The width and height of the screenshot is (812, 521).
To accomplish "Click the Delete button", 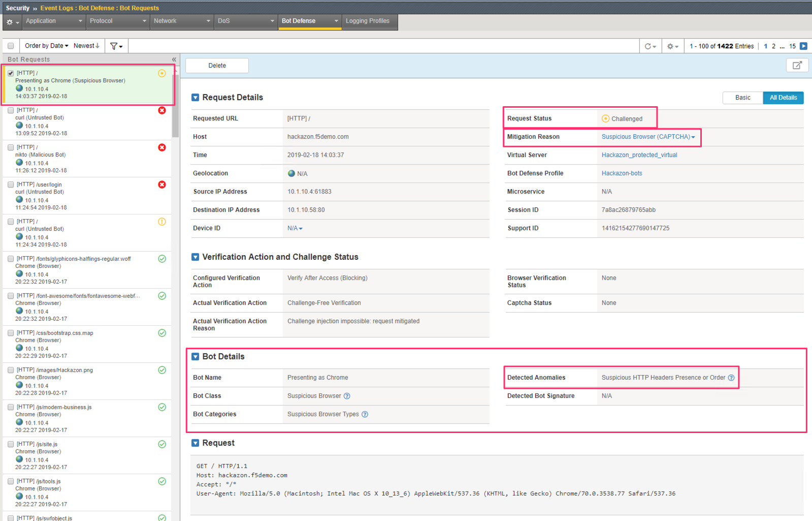I will [217, 66].
